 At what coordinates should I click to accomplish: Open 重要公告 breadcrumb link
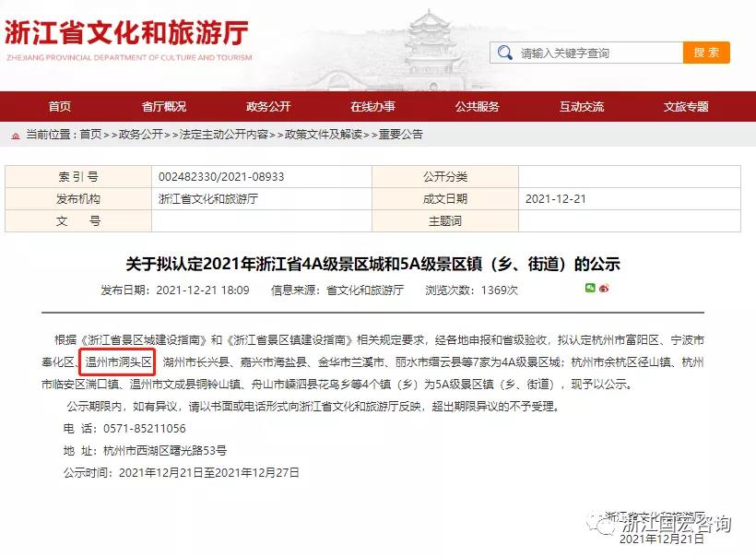(x=401, y=135)
